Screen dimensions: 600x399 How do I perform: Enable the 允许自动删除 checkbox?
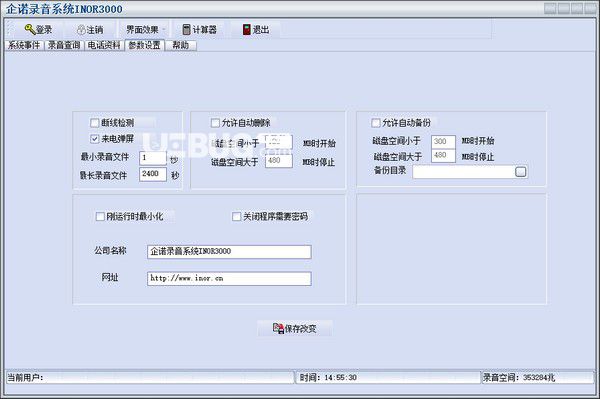(215, 123)
